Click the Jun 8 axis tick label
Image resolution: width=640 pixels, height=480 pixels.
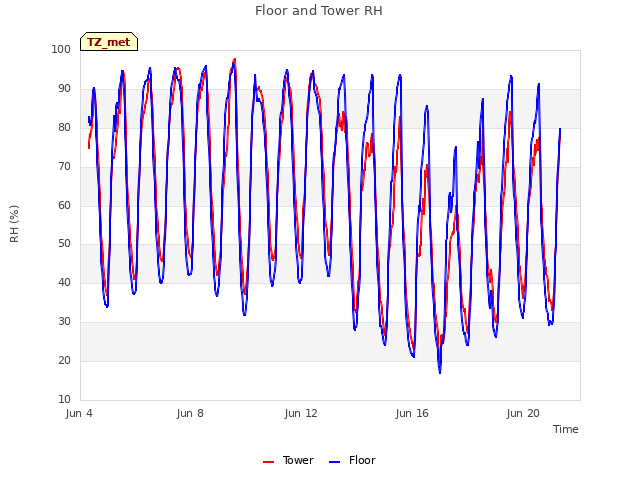pyautogui.click(x=190, y=413)
